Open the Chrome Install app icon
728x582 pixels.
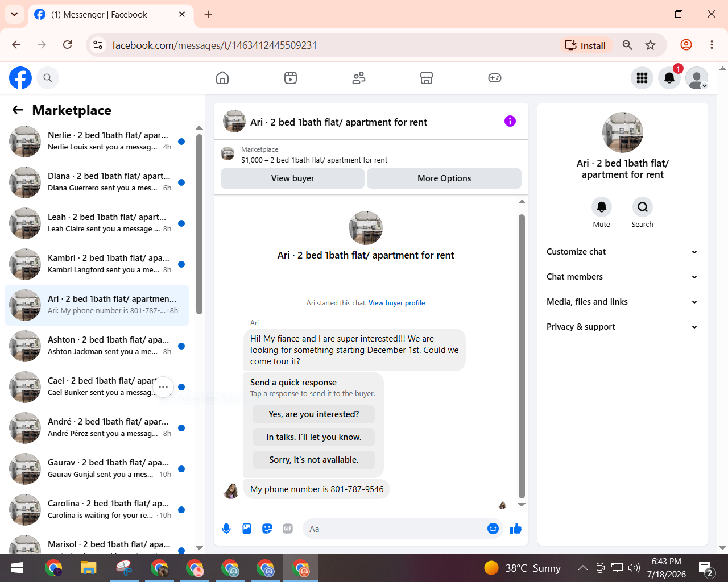tap(585, 45)
